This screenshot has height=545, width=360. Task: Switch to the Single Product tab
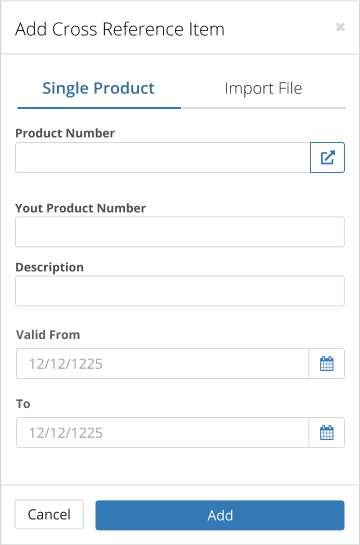point(99,88)
